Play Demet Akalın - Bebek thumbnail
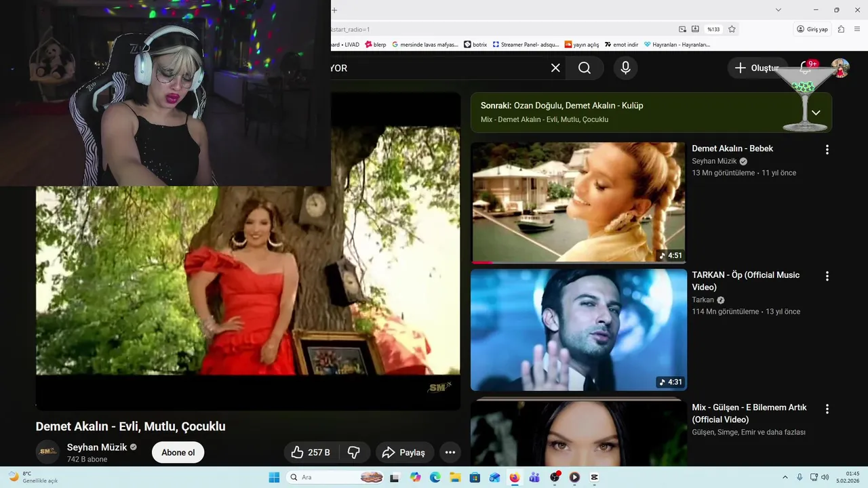 [x=578, y=203]
